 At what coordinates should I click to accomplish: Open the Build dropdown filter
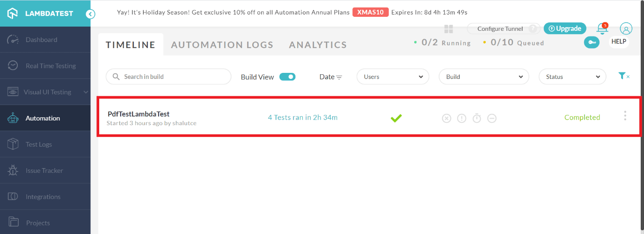click(484, 77)
